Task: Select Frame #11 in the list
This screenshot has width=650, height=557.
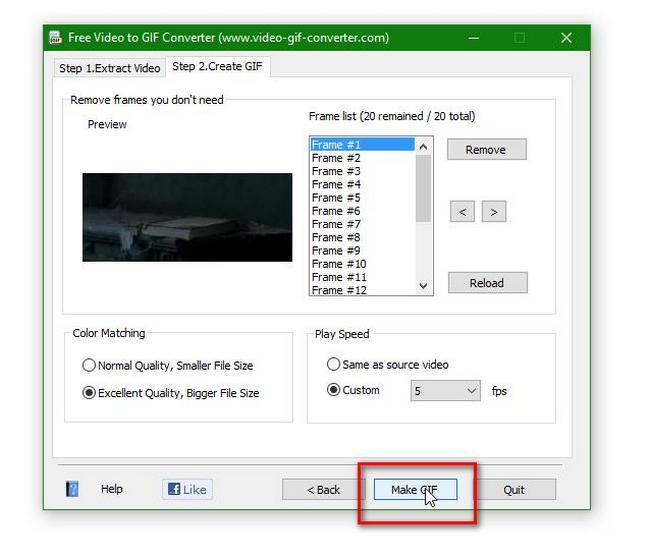Action: pyautogui.click(x=363, y=277)
